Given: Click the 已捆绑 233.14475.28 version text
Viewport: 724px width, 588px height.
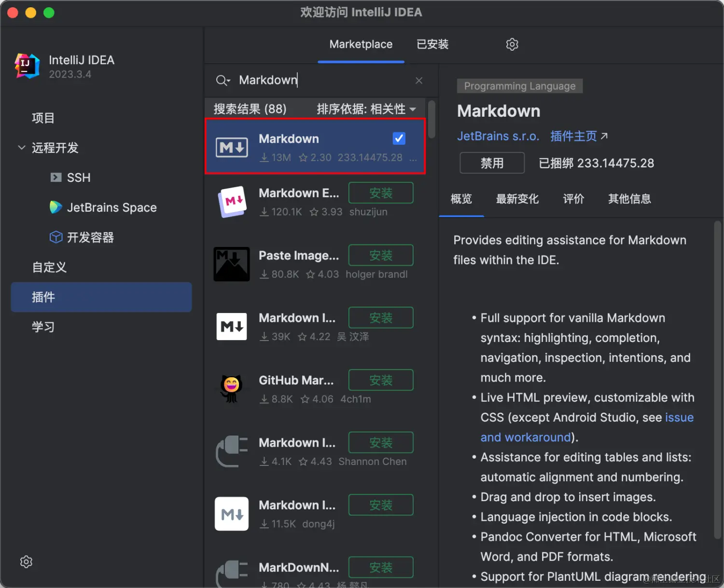Looking at the screenshot, I should (597, 163).
